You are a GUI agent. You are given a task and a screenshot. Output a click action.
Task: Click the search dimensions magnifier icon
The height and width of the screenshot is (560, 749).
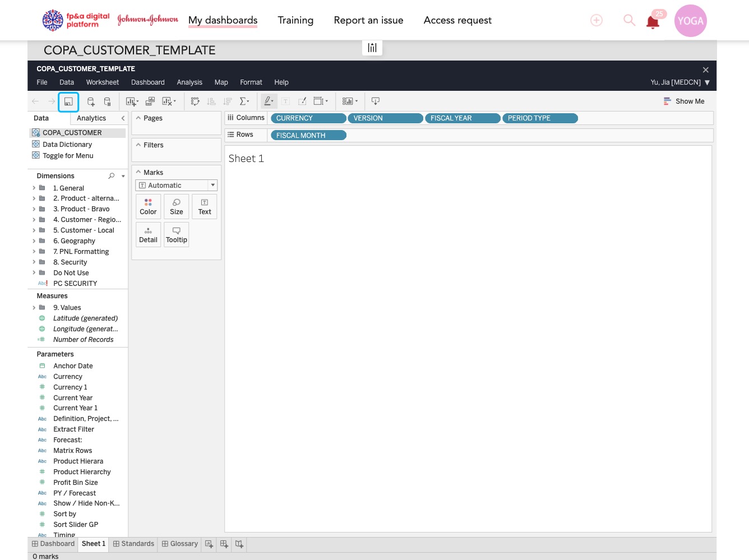coord(112,176)
